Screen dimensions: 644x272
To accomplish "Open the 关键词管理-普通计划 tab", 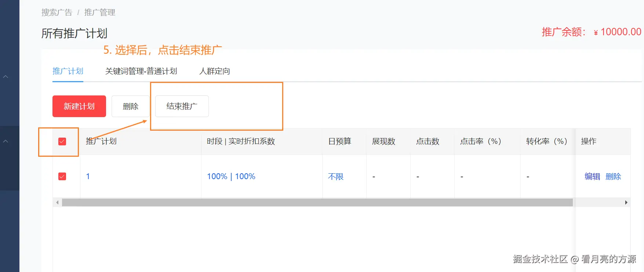I will click(141, 71).
